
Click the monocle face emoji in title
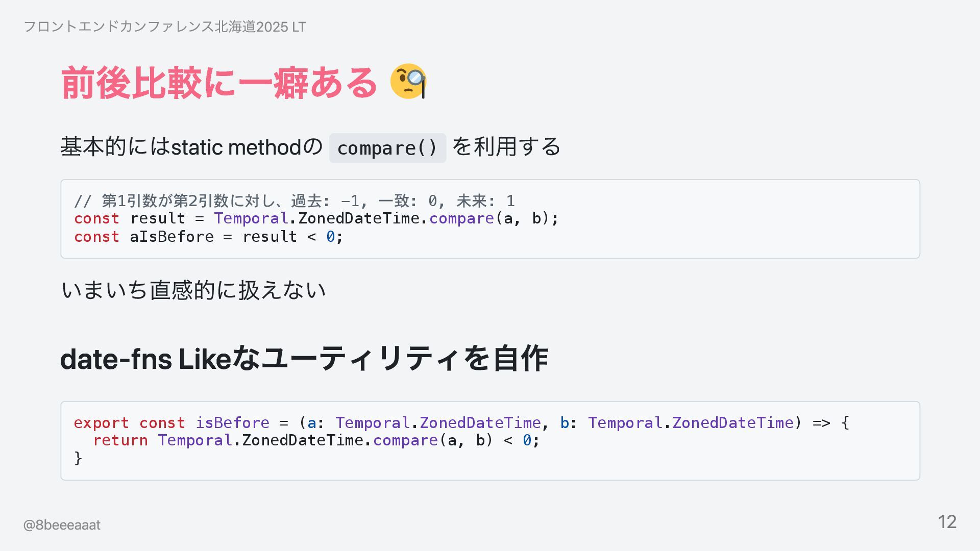[x=408, y=82]
